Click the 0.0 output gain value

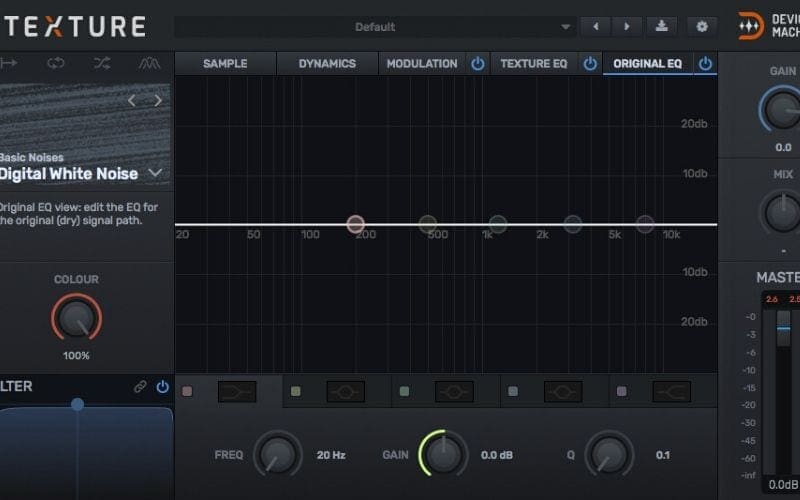click(x=783, y=147)
